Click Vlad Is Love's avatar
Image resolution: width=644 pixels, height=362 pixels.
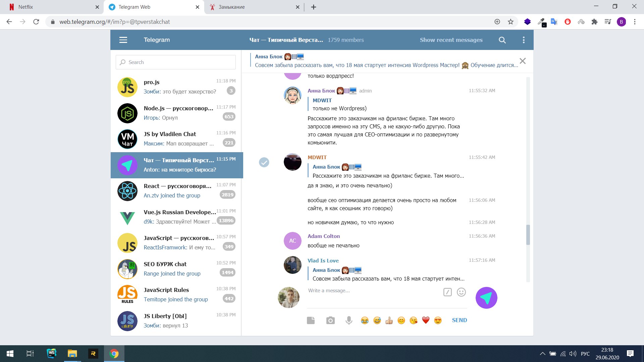pos(292,265)
